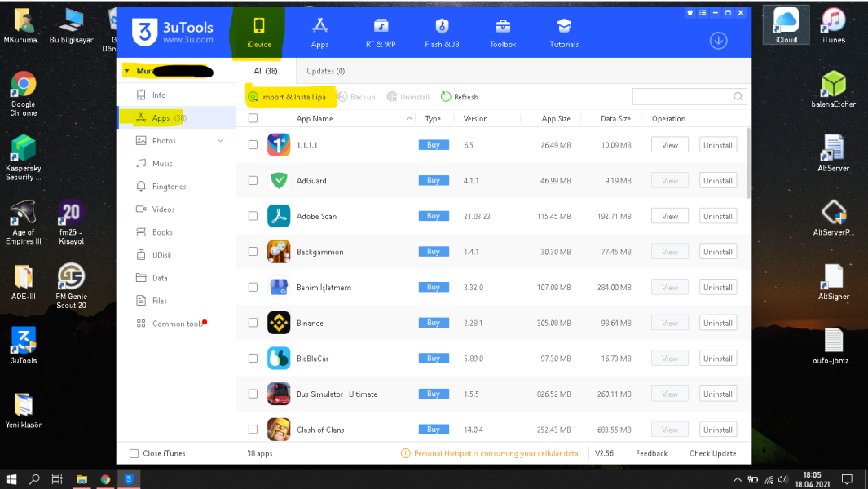The height and width of the screenshot is (489, 868).
Task: Click the download arrow circle icon
Action: point(718,41)
